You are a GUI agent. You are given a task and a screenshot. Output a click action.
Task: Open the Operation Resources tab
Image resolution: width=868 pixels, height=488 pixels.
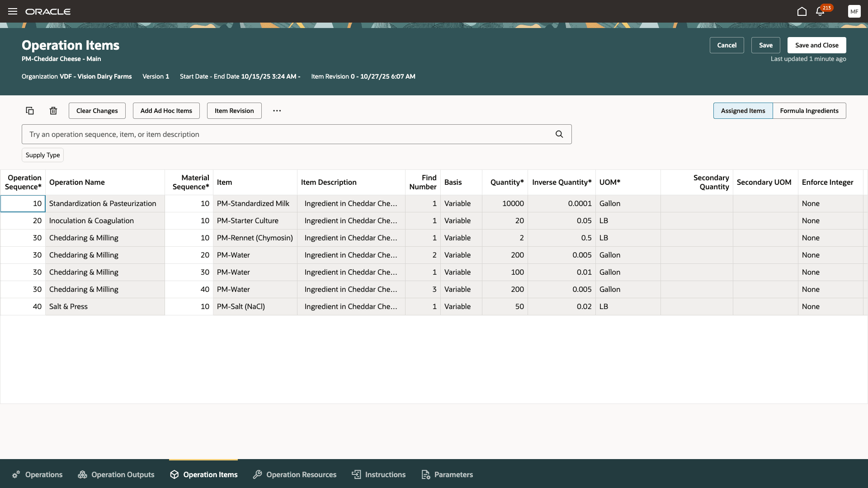pos(295,474)
